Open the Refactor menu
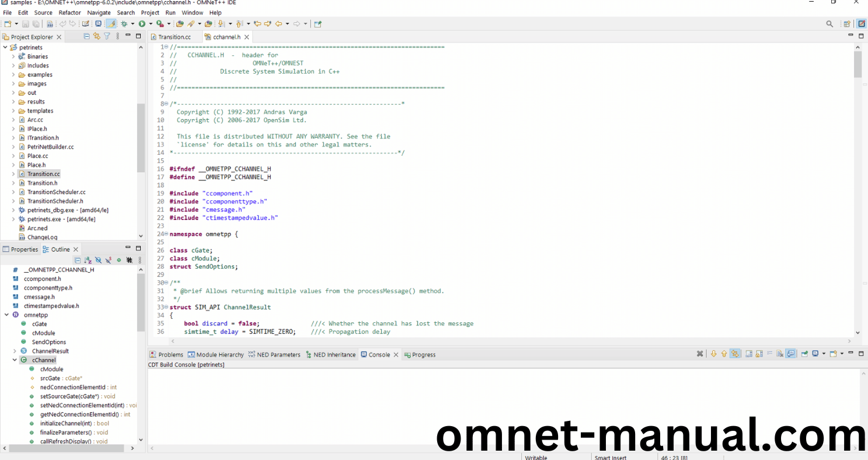The height and width of the screenshot is (460, 868). click(x=69, y=12)
